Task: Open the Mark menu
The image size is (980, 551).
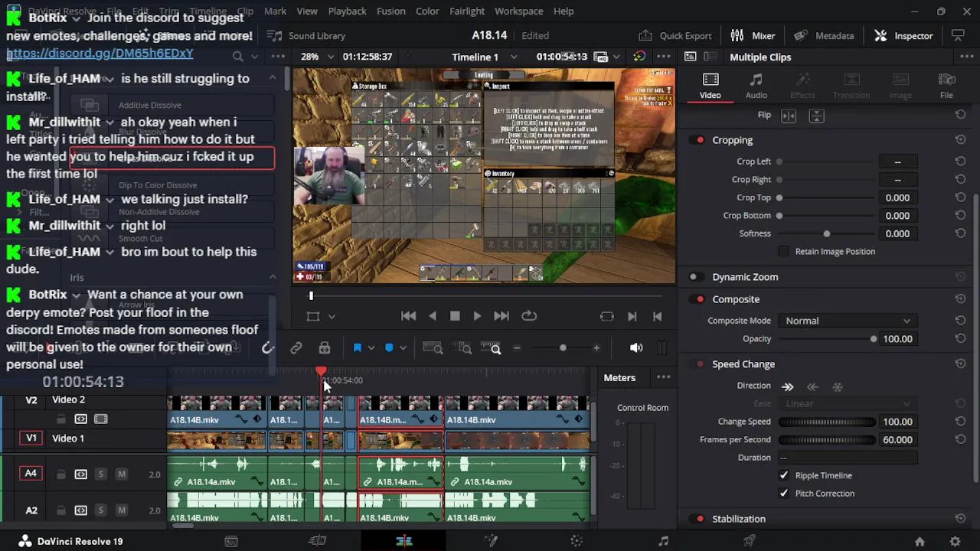Action: (x=275, y=11)
